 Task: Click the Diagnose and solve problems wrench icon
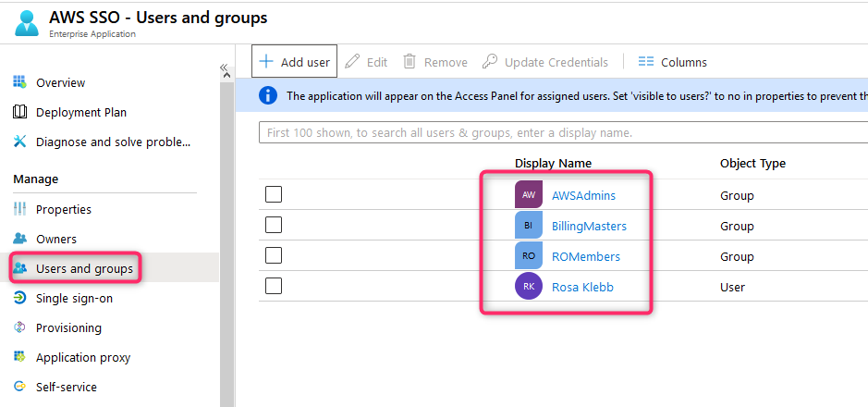[19, 142]
